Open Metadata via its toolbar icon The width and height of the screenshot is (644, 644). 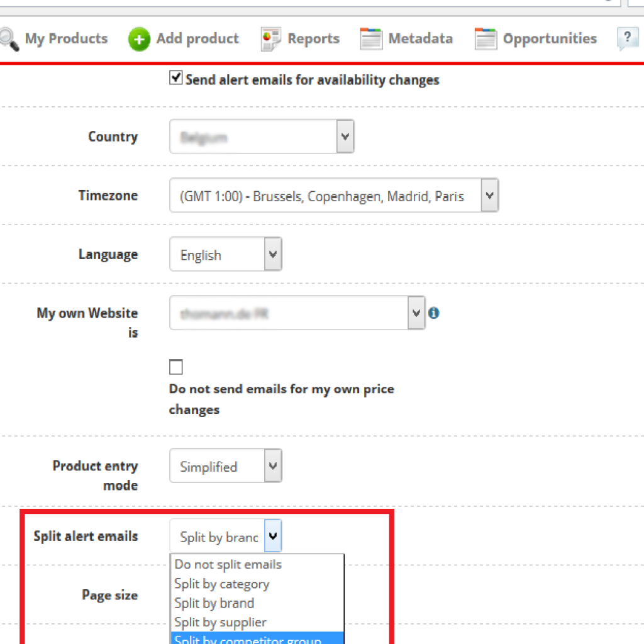pos(371,38)
